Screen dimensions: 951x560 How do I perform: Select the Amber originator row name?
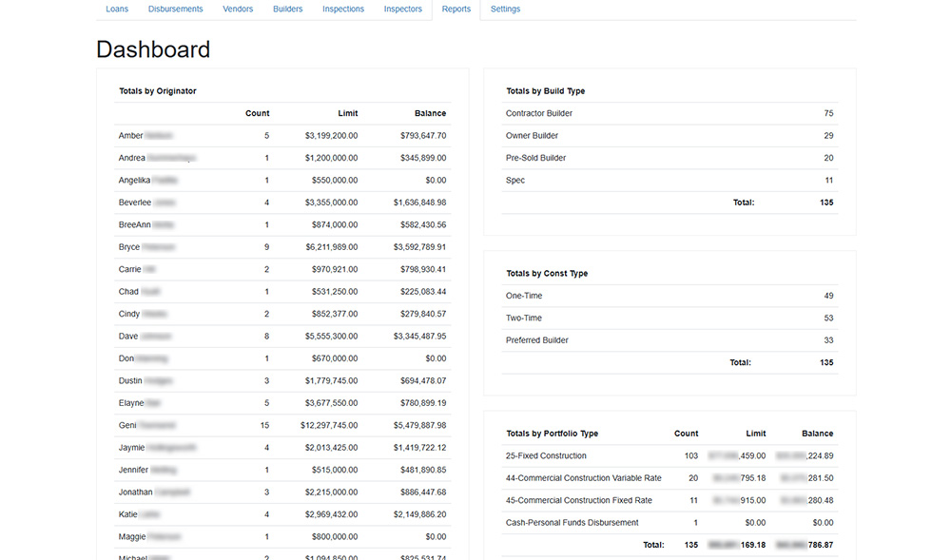click(131, 136)
